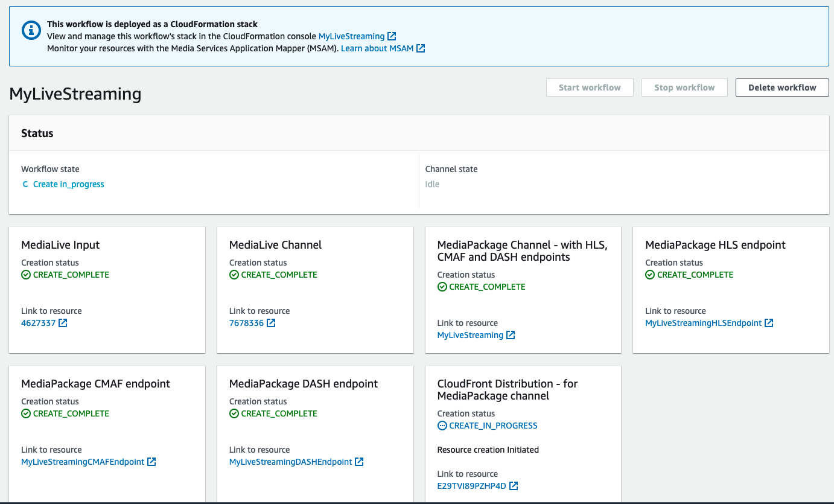Click in-progress icon beside CREATE_IN_PROGRESS
This screenshot has height=504, width=834.
pyautogui.click(x=442, y=426)
